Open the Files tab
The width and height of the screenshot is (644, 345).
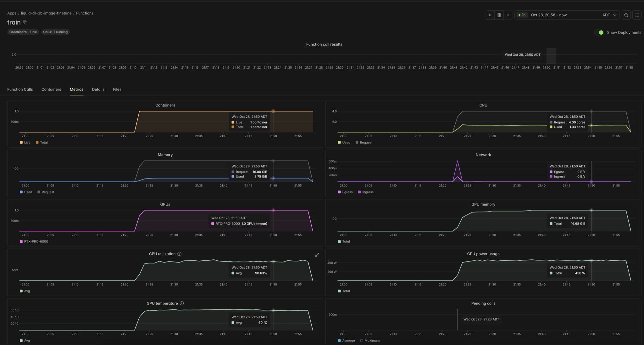(117, 89)
